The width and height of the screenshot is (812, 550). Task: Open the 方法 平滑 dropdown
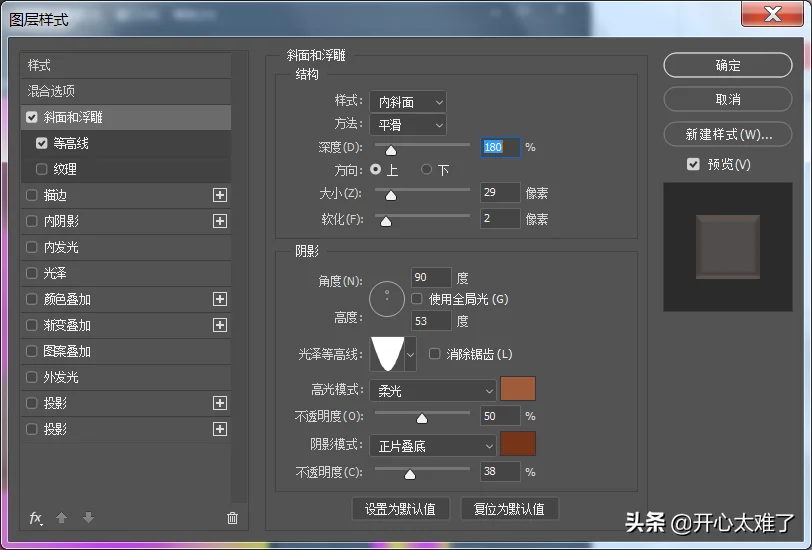408,125
